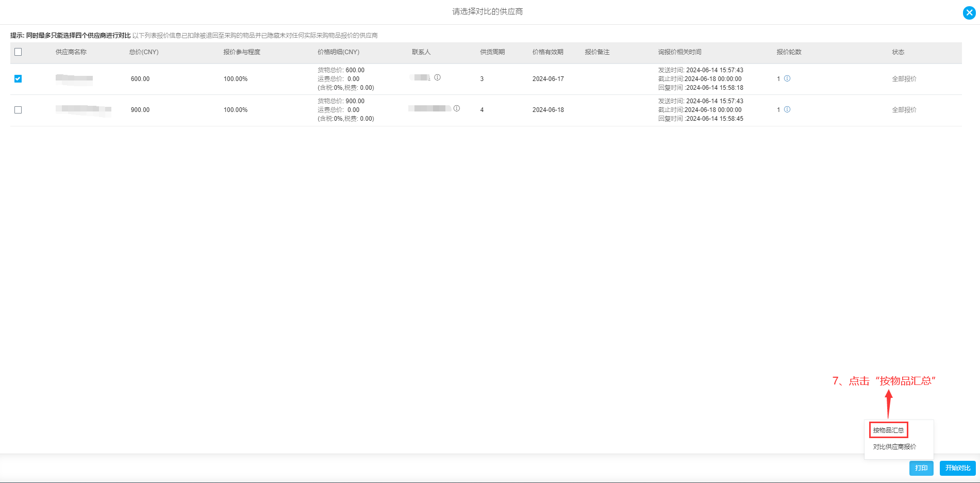
Task: Click the 询报价相关时间 column header
Action: (x=679, y=52)
